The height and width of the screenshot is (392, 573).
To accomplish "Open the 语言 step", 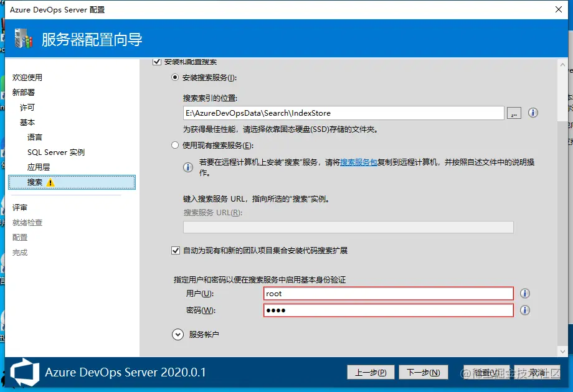I will coord(35,138).
